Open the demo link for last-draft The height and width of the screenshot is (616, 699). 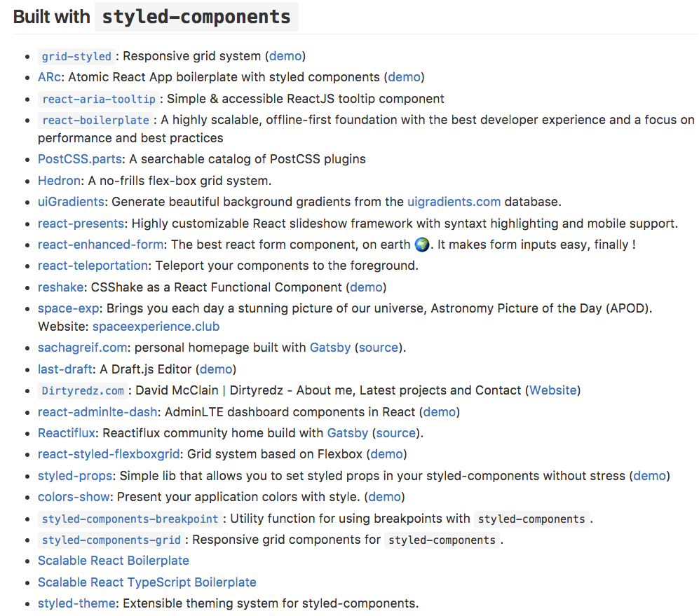pos(216,369)
